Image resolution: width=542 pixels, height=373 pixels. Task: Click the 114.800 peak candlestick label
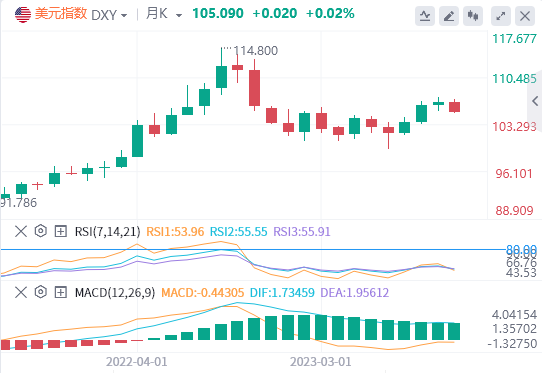pyautogui.click(x=255, y=51)
